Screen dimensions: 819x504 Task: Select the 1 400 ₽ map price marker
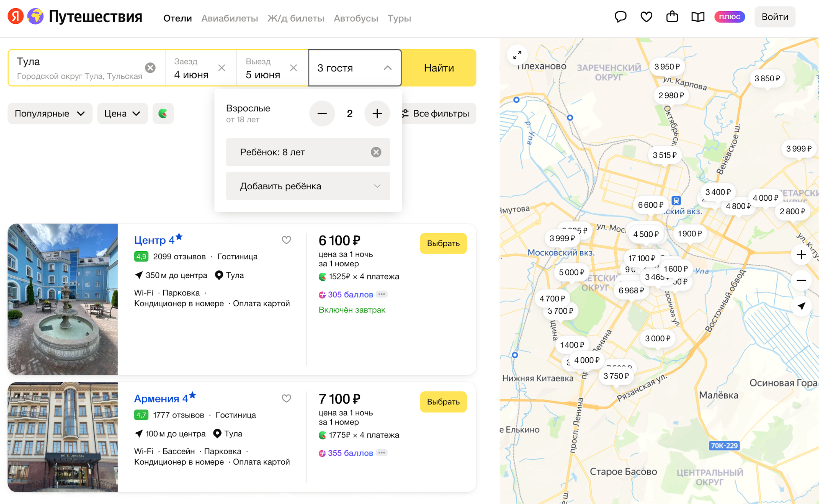click(572, 345)
